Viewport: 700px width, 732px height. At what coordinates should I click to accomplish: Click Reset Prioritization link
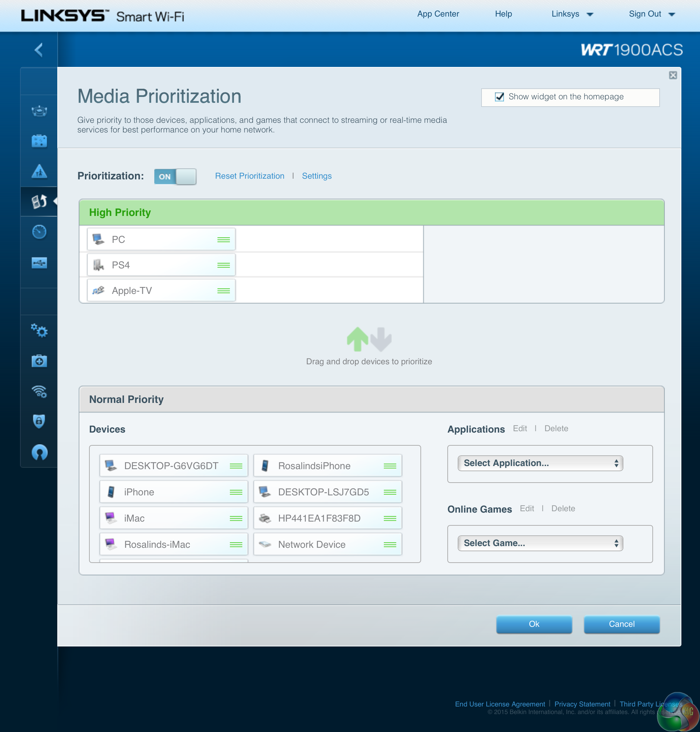coord(249,176)
